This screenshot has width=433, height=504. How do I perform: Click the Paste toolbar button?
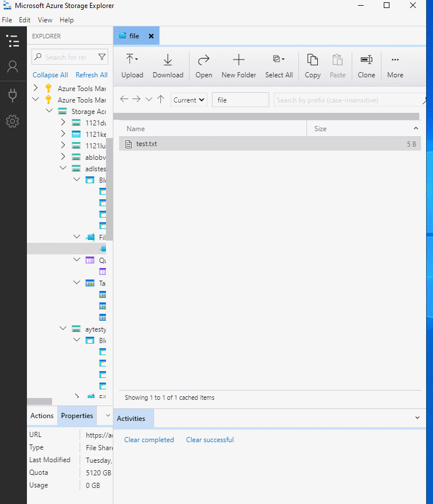pyautogui.click(x=337, y=66)
